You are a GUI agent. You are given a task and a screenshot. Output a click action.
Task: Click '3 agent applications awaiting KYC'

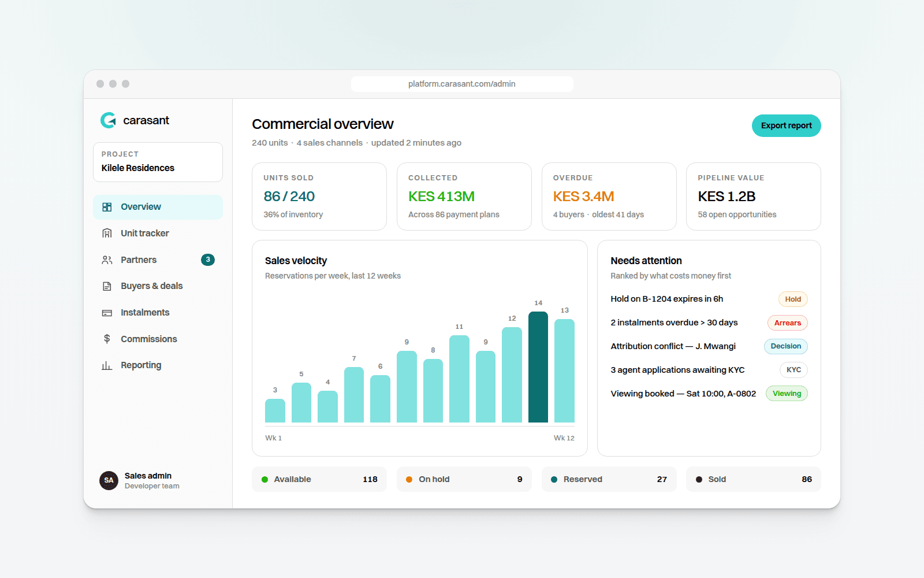677,370
